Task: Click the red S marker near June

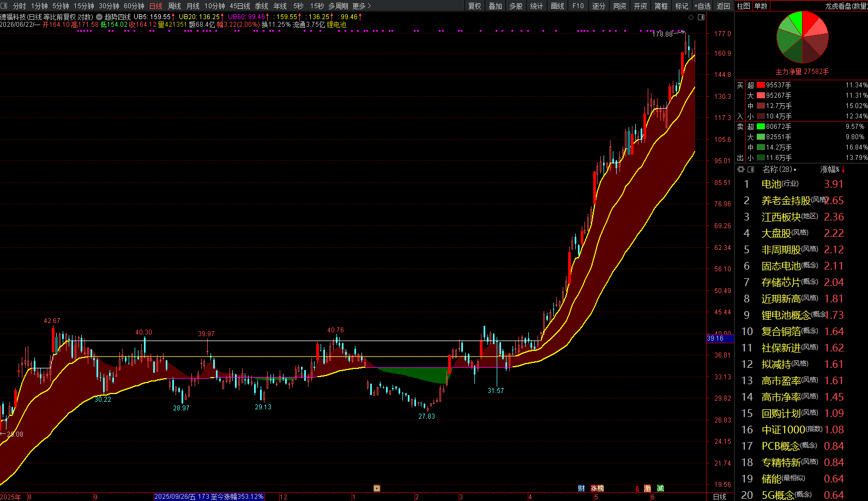Action: coord(637,488)
